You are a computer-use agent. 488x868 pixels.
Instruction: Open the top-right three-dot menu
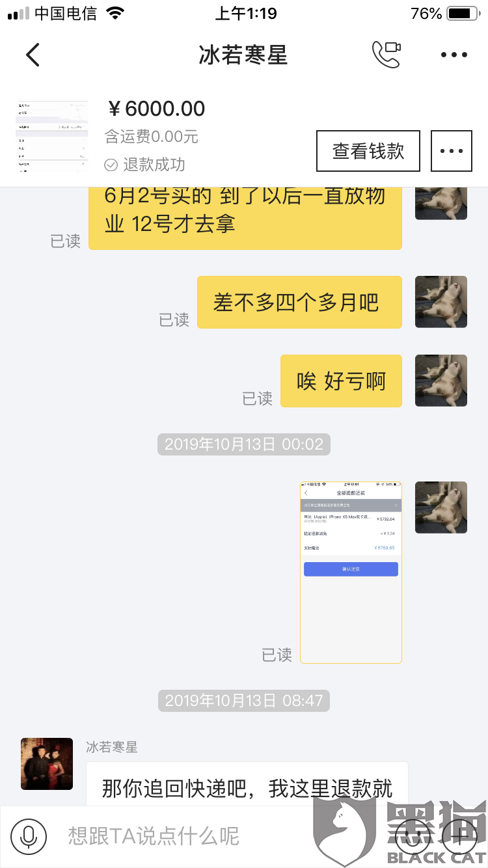coord(454,55)
